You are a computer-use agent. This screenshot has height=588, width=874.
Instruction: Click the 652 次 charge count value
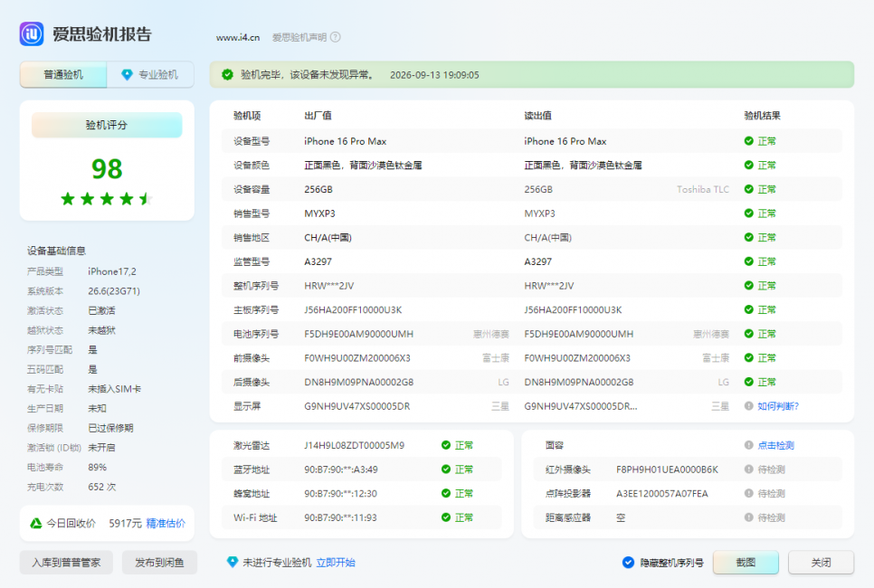(x=102, y=487)
